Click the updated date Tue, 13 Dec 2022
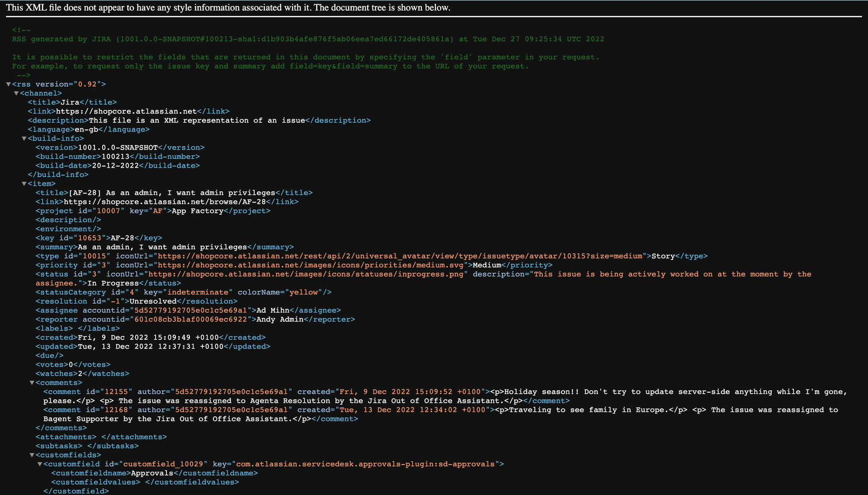This screenshot has width=868, height=495. point(151,346)
